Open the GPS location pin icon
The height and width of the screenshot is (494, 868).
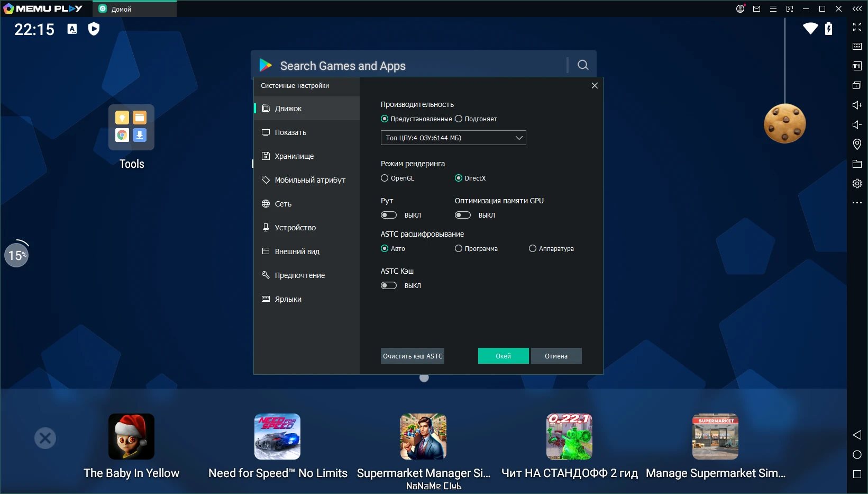coord(857,144)
